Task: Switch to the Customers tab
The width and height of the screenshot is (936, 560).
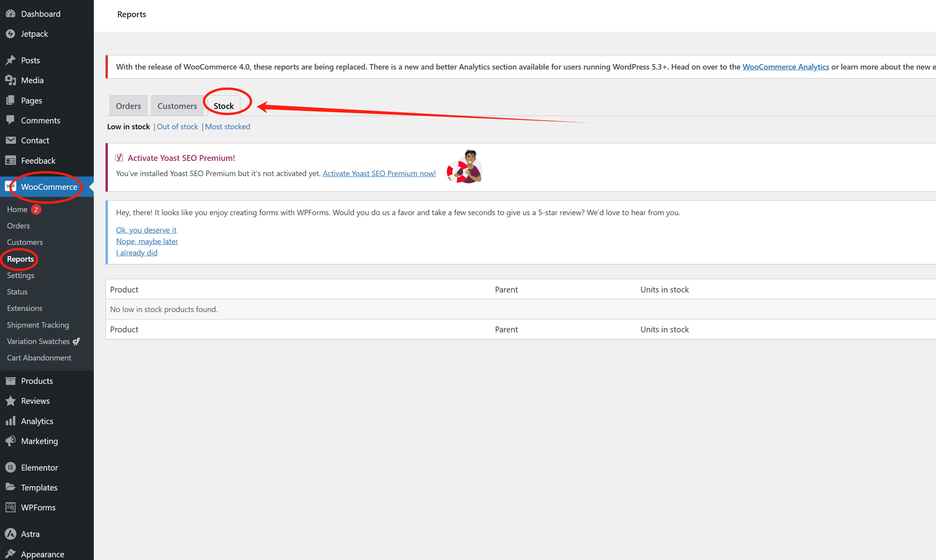Action: (177, 105)
